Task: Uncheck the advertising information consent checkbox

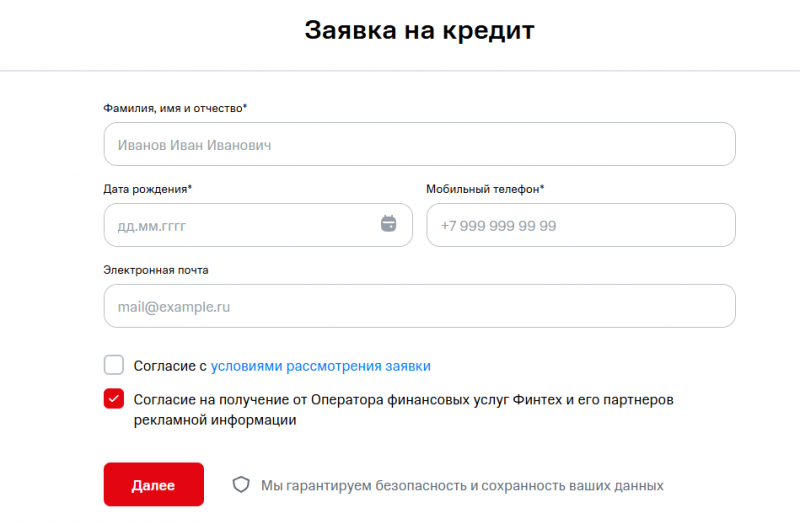Action: [x=114, y=399]
